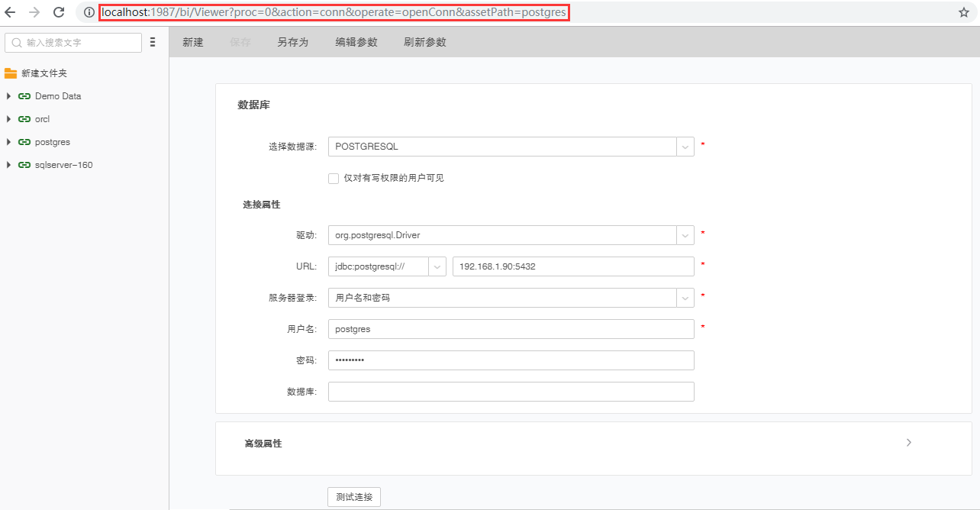Image resolution: width=980 pixels, height=510 pixels.
Task: Enable the 仅对有写权限的用户可见 checkbox
Action: 334,178
